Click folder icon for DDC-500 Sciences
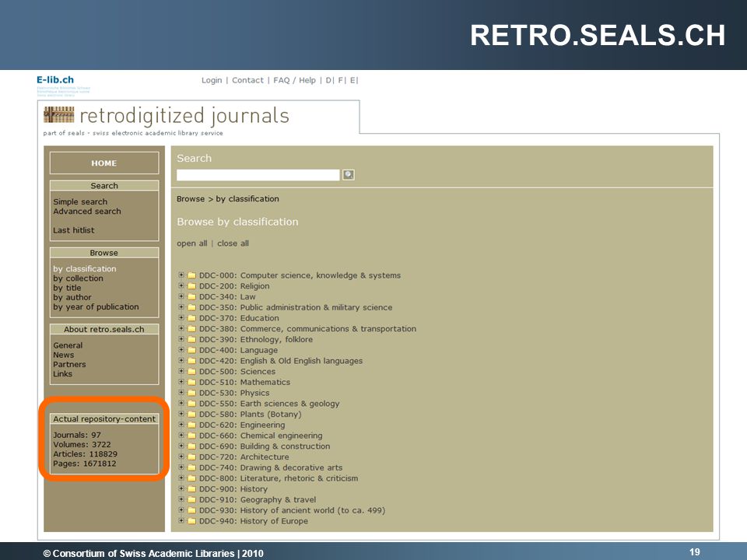The image size is (747, 560). [x=192, y=372]
